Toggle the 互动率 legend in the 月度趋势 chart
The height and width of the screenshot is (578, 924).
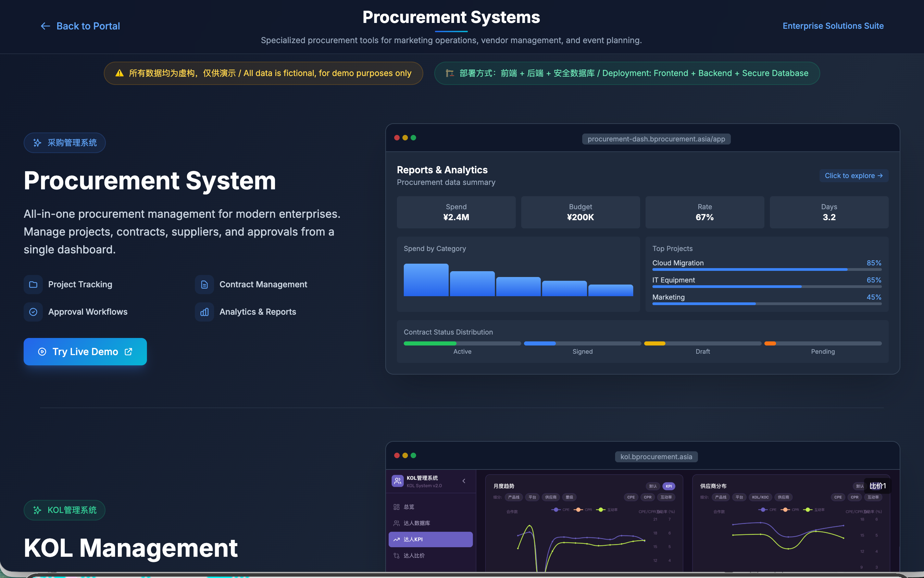(607, 510)
